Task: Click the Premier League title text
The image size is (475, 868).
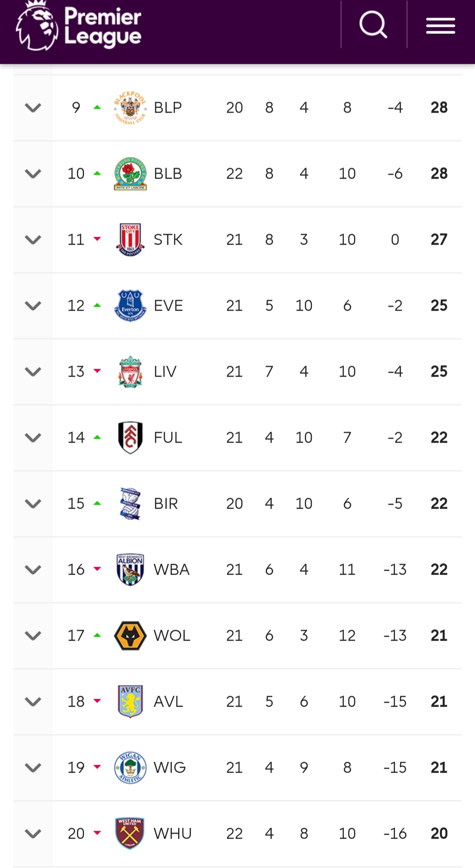Action: pyautogui.click(x=103, y=26)
